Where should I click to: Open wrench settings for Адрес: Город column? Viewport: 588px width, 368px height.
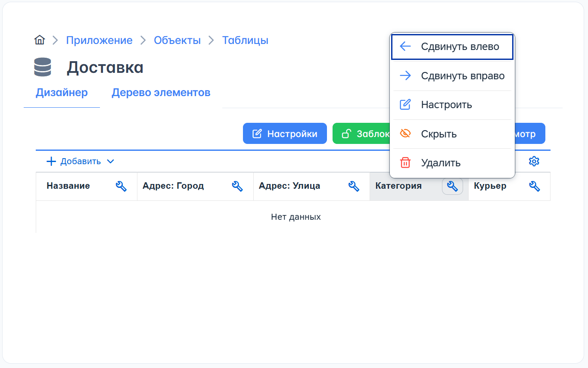(x=237, y=186)
